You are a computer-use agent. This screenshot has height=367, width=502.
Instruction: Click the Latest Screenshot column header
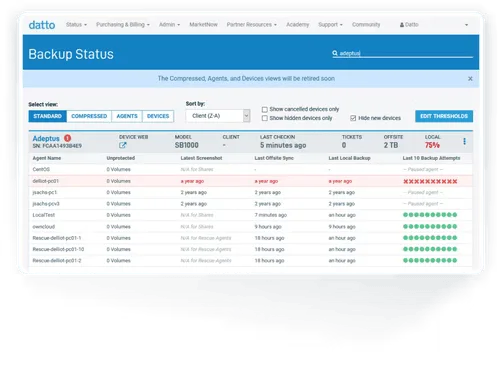tap(201, 158)
